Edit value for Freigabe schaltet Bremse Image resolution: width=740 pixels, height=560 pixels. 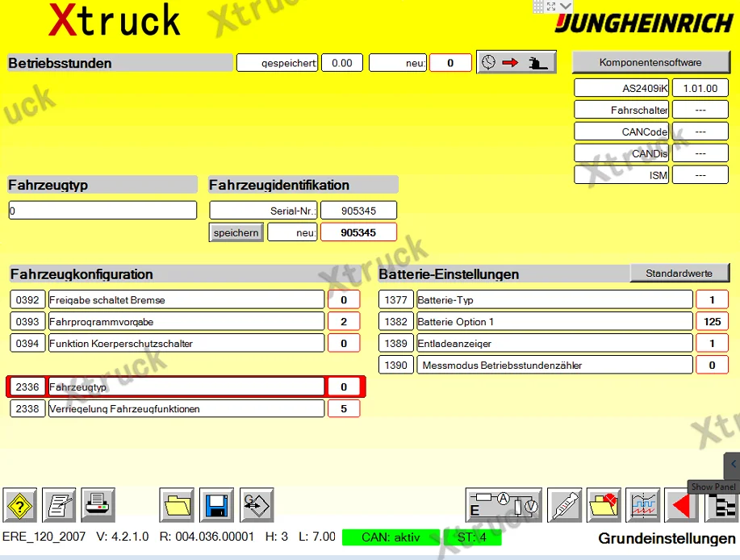click(344, 300)
